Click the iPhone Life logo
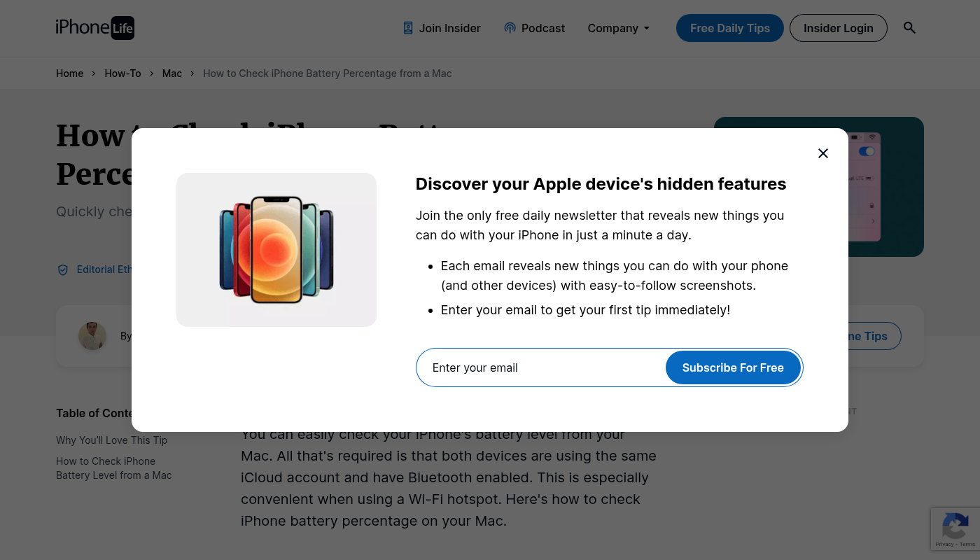Image resolution: width=980 pixels, height=560 pixels. 95,28
